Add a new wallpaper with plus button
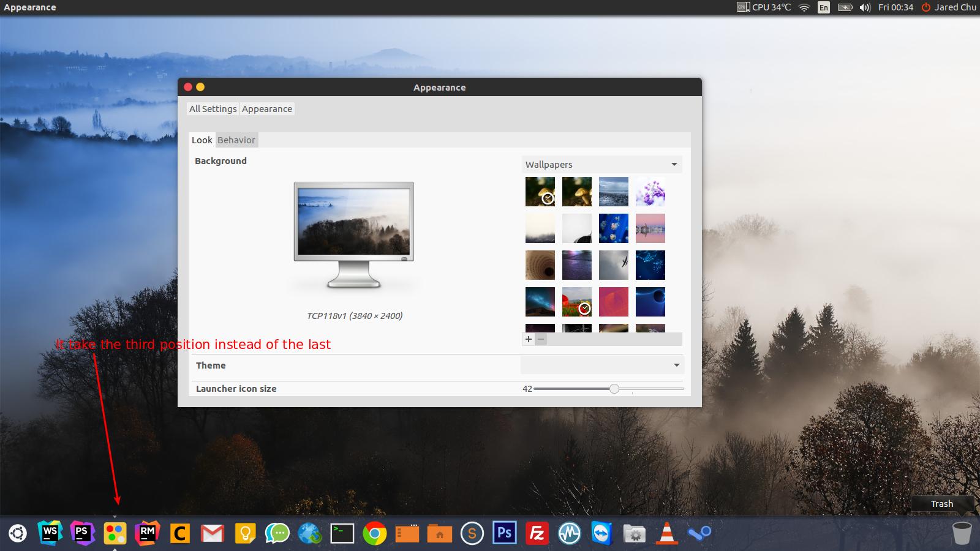Screen dimensions: 980x551 click(529, 339)
